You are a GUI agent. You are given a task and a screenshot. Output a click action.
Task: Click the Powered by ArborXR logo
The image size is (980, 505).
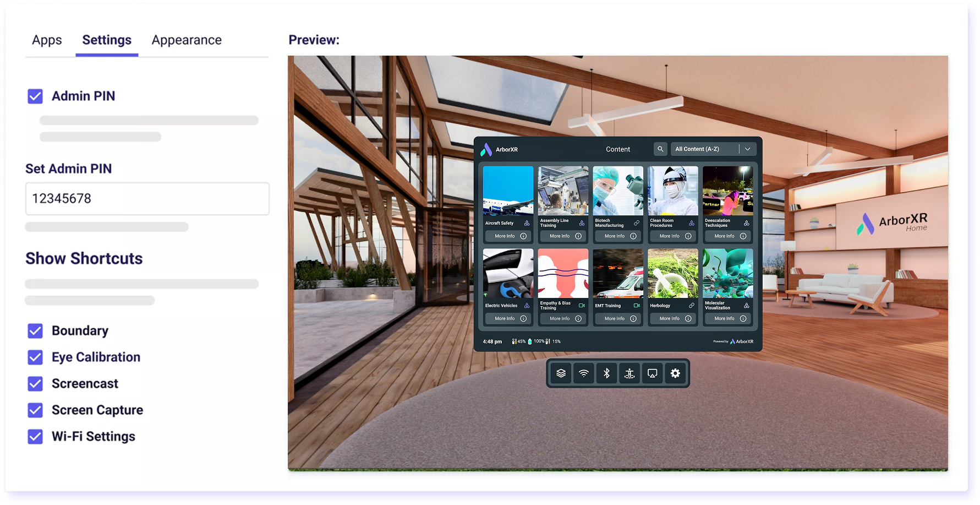coord(733,341)
